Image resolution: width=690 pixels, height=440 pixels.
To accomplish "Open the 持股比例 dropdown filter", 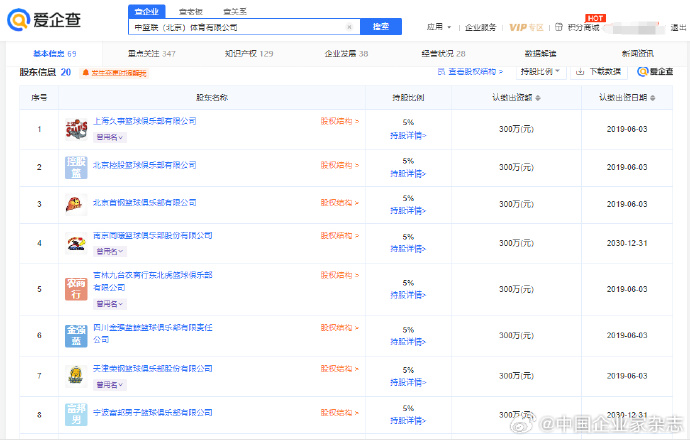I will pos(541,71).
